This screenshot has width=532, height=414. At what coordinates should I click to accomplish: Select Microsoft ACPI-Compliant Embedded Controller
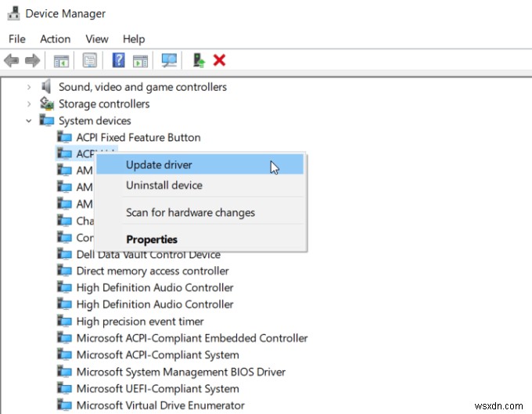192,338
